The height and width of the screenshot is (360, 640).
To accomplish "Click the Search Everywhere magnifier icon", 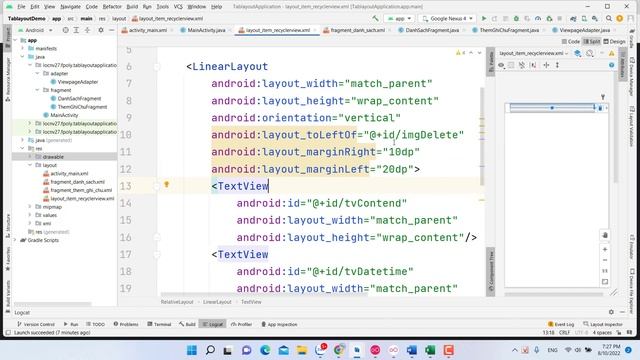I will click(x=609, y=18).
